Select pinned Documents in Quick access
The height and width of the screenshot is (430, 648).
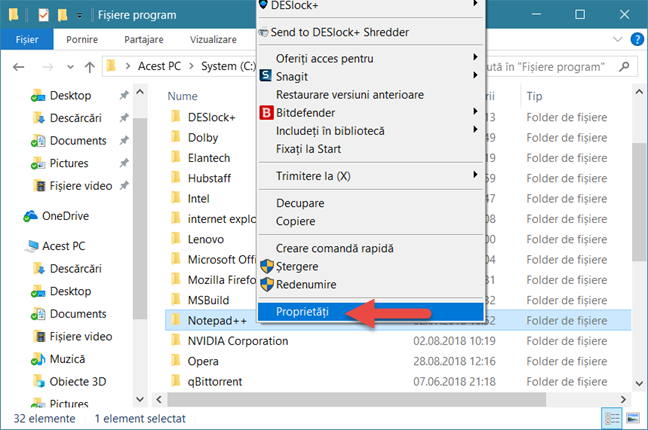pos(78,141)
